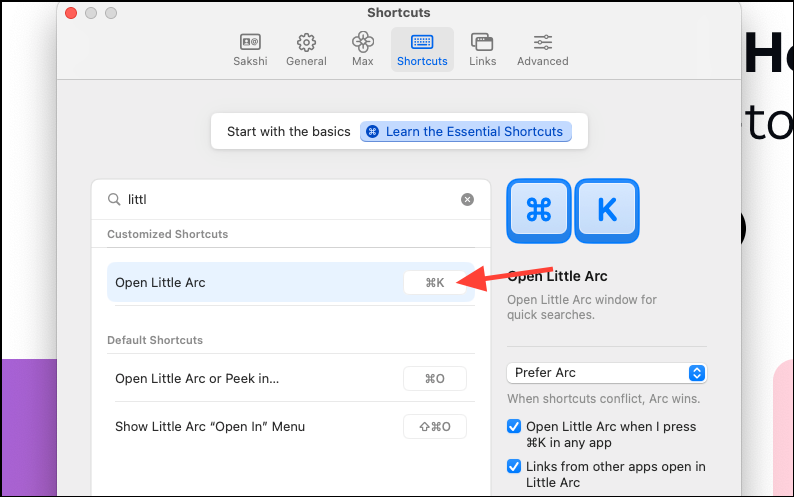
Task: Click the Default Shortcuts section header
Action: click(x=155, y=340)
